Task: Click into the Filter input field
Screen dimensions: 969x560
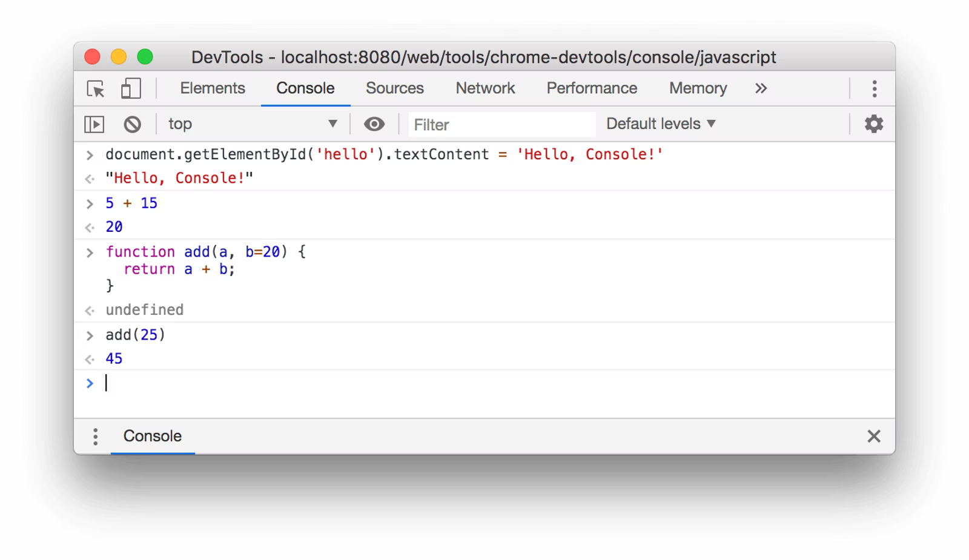Action: pyautogui.click(x=501, y=125)
